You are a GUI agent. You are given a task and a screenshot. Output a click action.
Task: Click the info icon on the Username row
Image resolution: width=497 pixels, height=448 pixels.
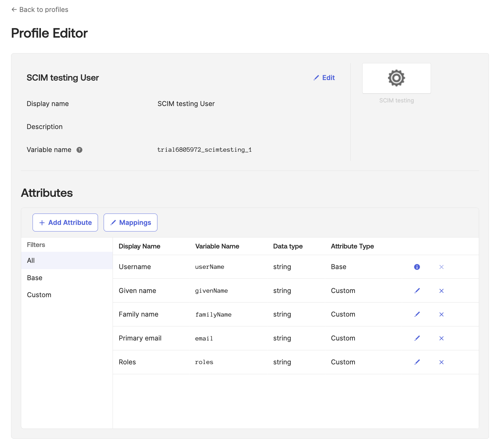[417, 267]
